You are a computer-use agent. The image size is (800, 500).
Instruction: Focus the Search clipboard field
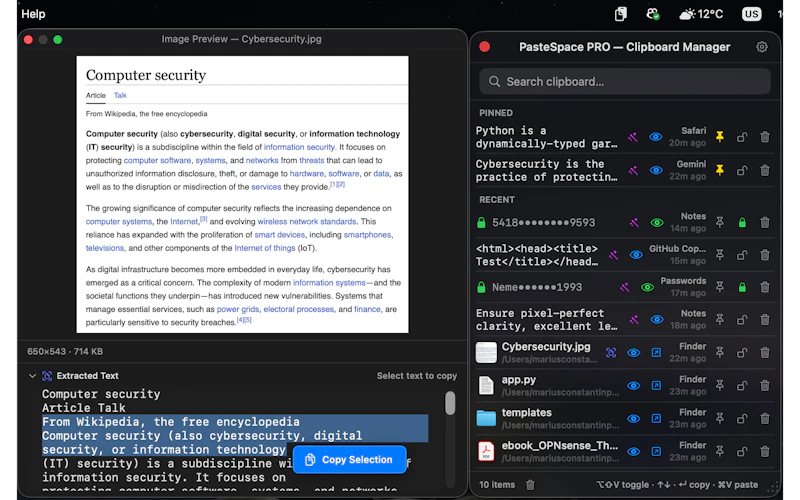coord(624,82)
